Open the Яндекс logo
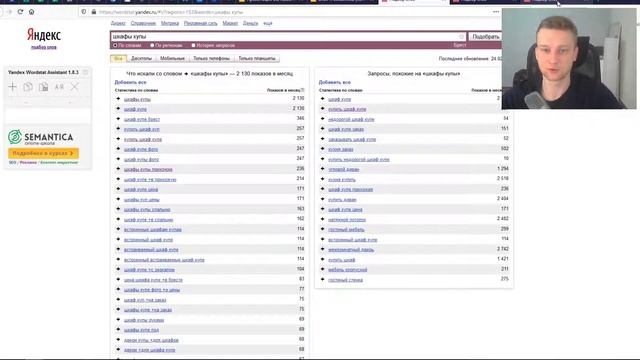Image resolution: width=640 pixels, height=360 pixels. pos(44,35)
